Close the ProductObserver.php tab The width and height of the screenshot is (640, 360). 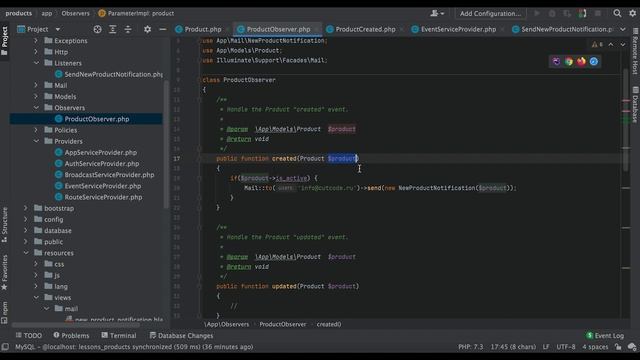coord(317,29)
